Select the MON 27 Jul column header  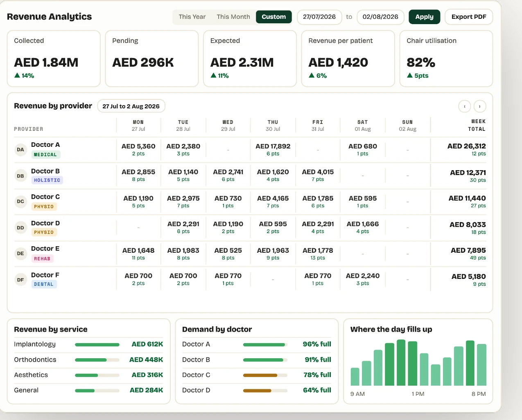tap(138, 126)
